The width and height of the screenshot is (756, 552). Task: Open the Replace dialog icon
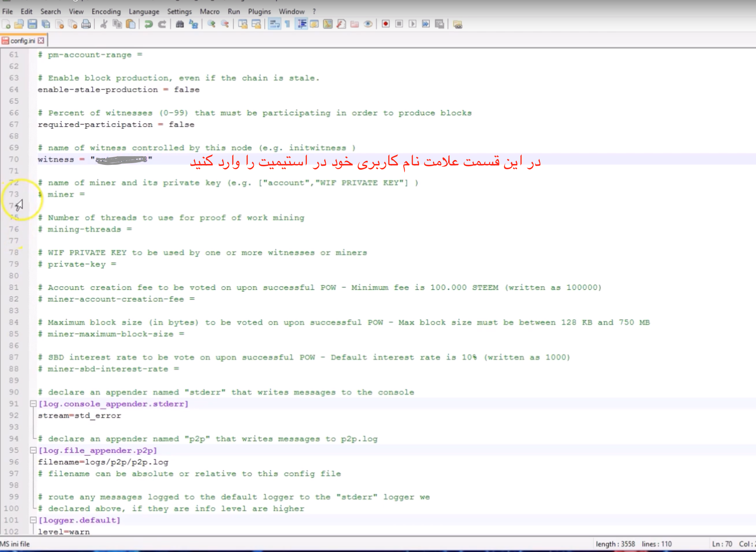click(193, 24)
